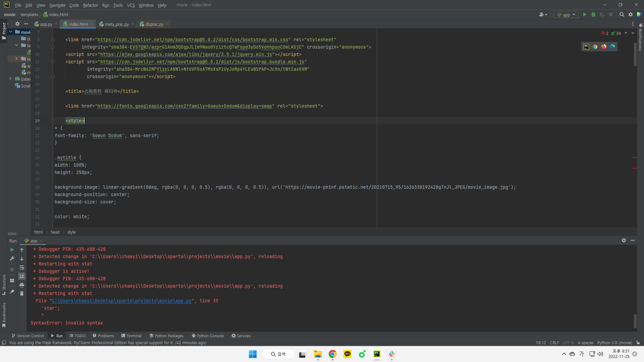The image size is (644, 362).
Task: Toggle the Notifications side panel
Action: point(640,37)
